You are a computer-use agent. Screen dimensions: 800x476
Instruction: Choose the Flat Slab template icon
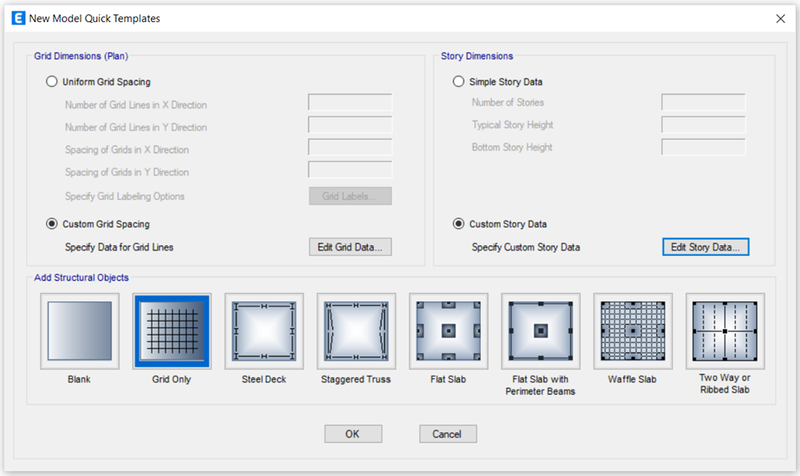tap(448, 332)
